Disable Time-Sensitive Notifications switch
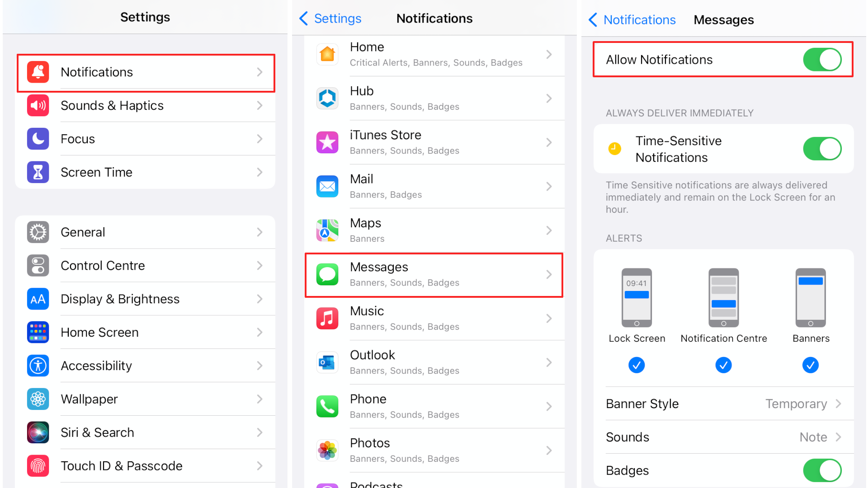Image resolution: width=868 pixels, height=488 pixels. coord(821,149)
